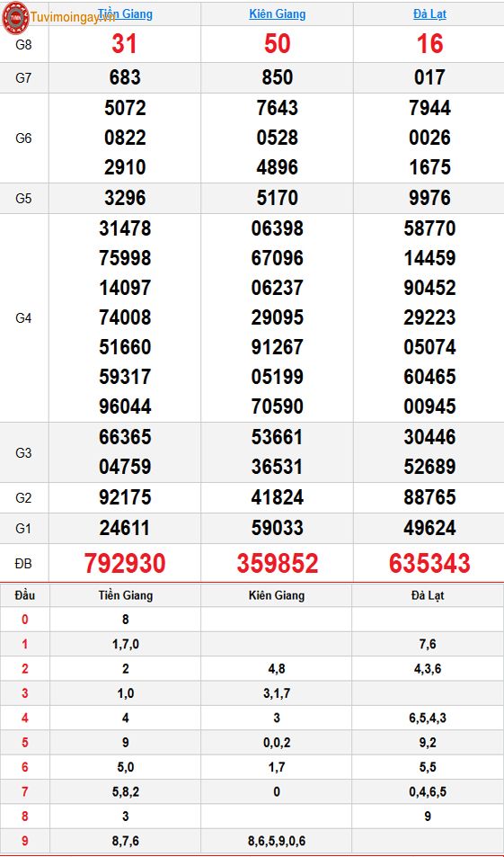Click the Đầu column header

pos(25,595)
